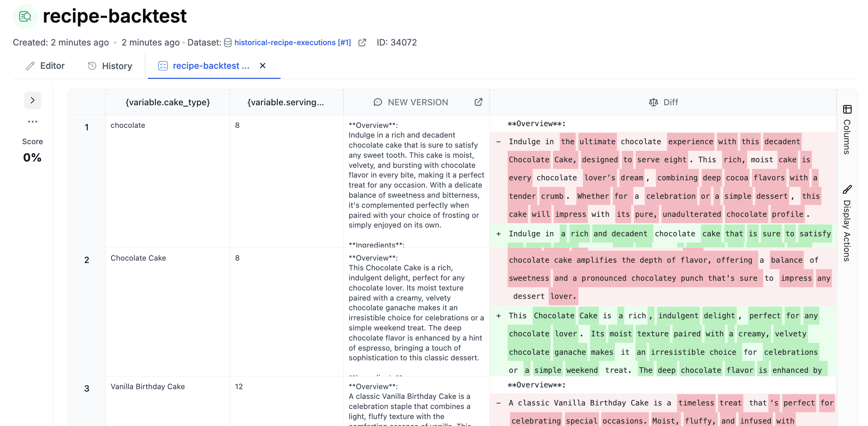Open the three-dot options menu under the chevron
This screenshot has width=868, height=426.
coord(33,122)
